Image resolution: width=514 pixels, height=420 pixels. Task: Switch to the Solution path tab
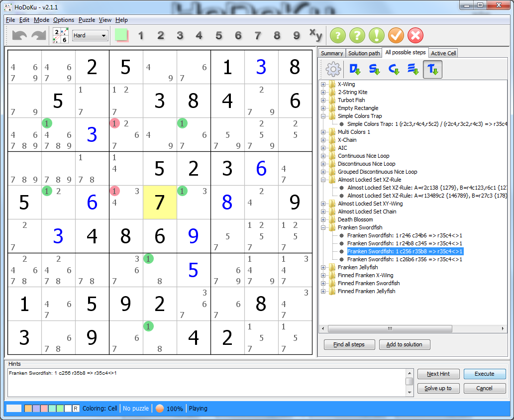[x=364, y=53]
